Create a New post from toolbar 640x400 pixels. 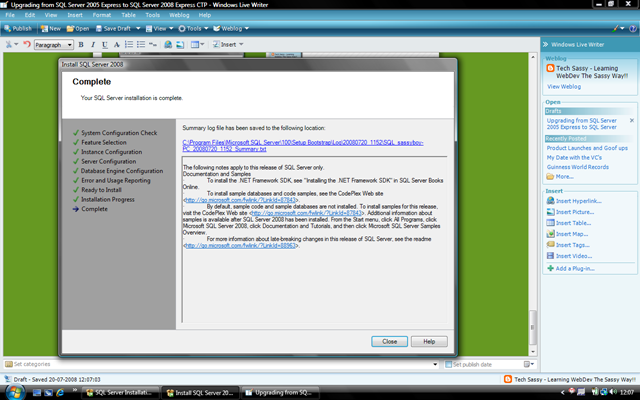click(51, 29)
